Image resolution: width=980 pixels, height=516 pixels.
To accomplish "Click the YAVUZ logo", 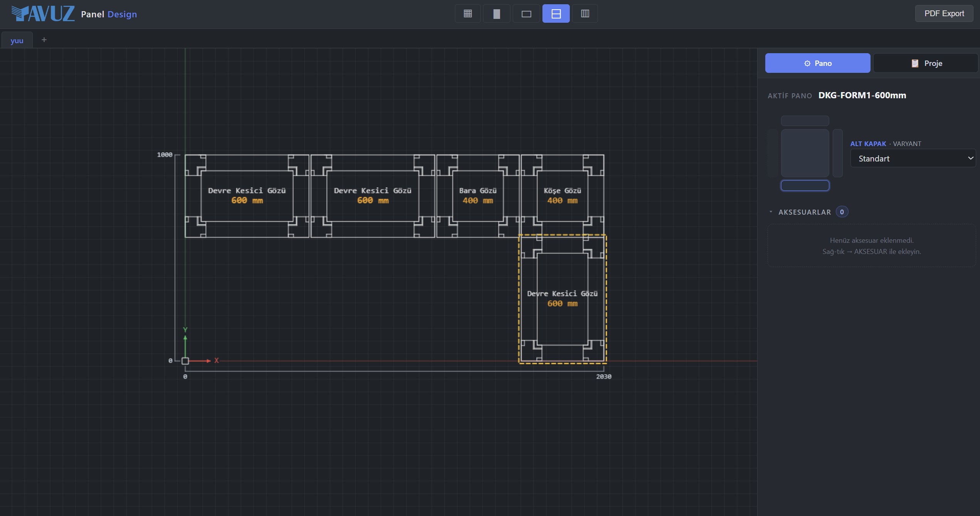I will click(x=43, y=13).
